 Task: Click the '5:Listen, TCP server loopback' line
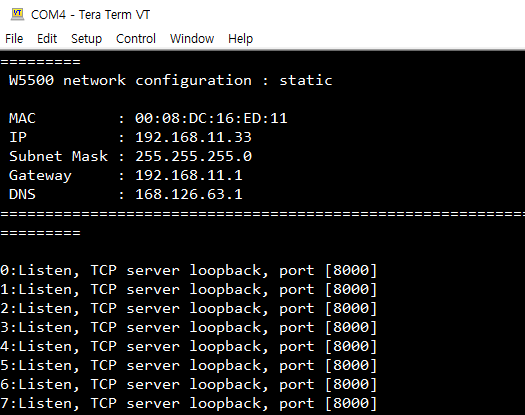tap(189, 365)
